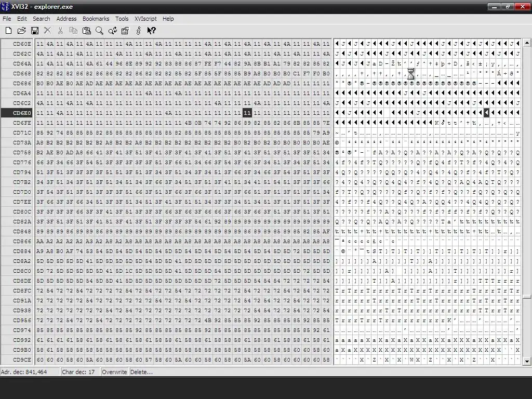Click the scrollbar up arrow

(x=527, y=43)
